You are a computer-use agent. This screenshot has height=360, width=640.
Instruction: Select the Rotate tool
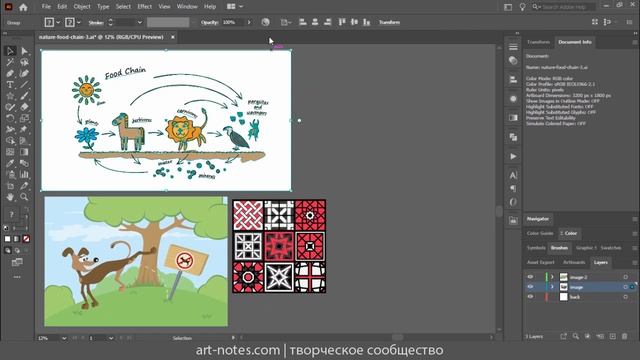pos(10,118)
